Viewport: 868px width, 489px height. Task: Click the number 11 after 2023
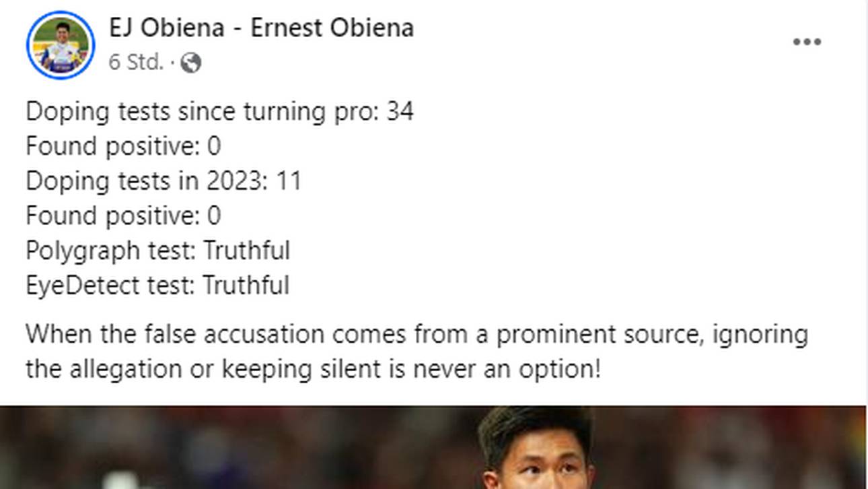[x=289, y=181]
